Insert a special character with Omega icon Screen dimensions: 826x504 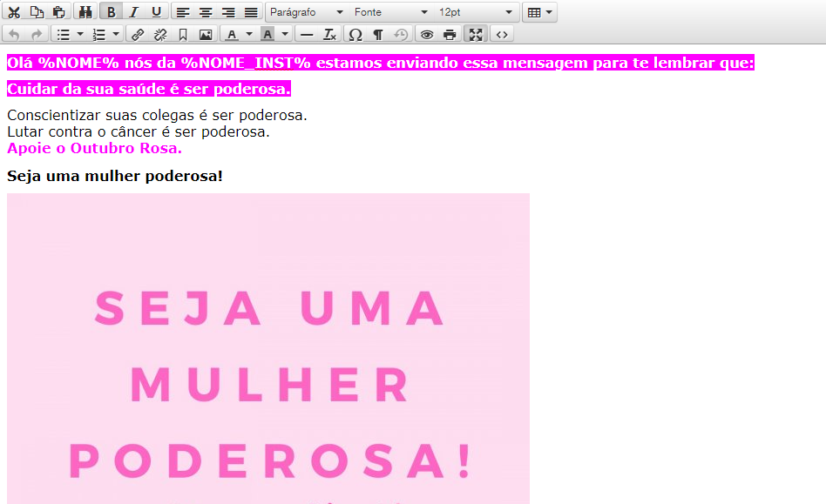pos(355,34)
